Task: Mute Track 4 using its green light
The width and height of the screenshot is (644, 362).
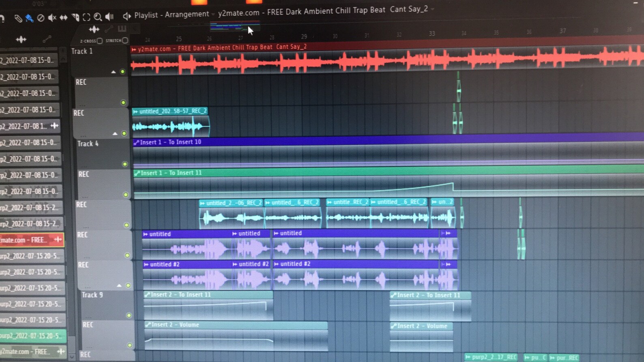Action: 125,164
